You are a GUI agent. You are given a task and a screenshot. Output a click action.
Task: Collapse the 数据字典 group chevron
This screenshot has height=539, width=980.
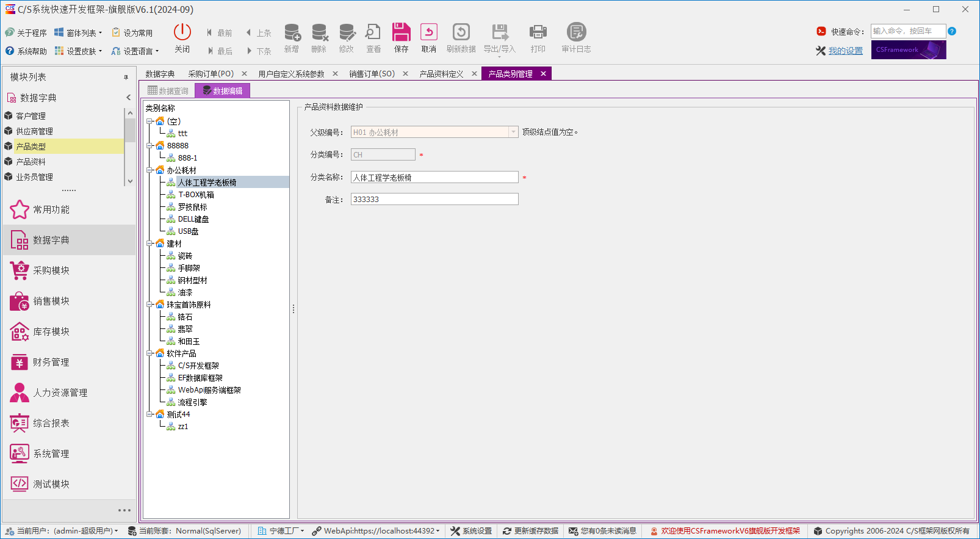[x=129, y=98]
